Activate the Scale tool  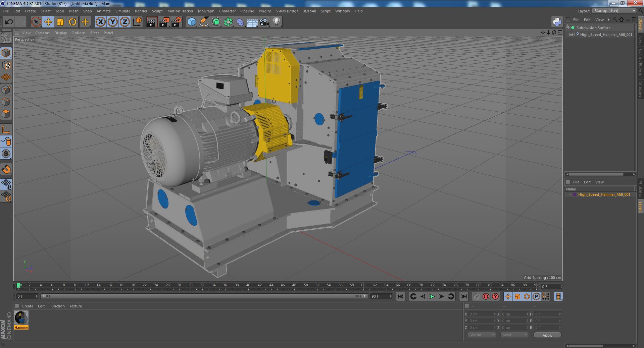click(x=60, y=22)
